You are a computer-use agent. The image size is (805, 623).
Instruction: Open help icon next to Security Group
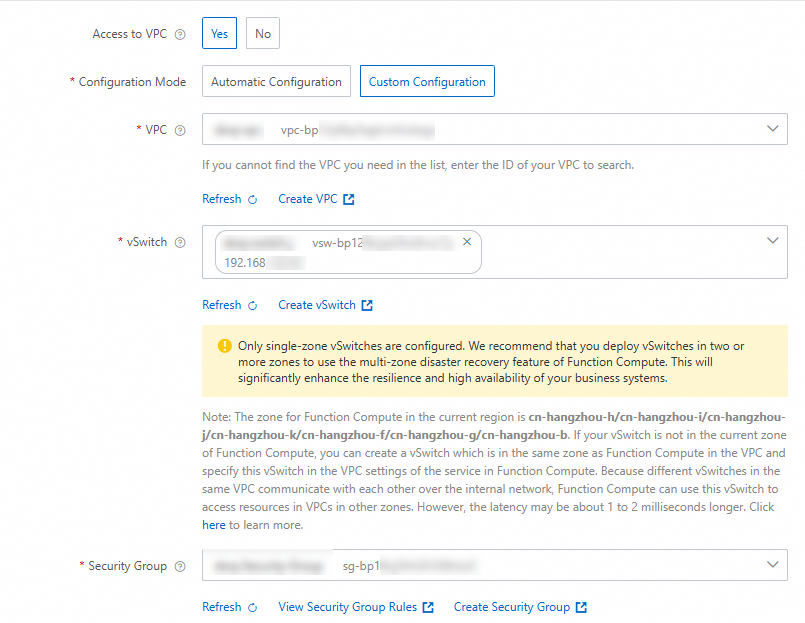[x=180, y=567]
